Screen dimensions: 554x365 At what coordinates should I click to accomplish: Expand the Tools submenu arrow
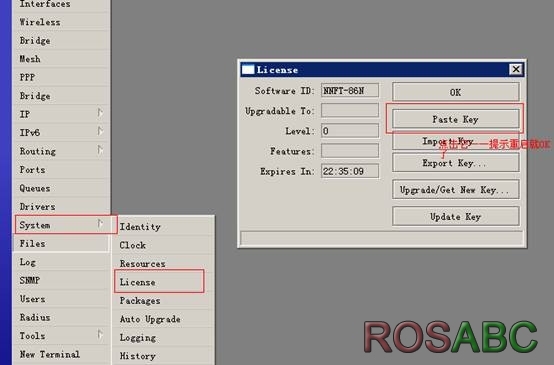(100, 335)
